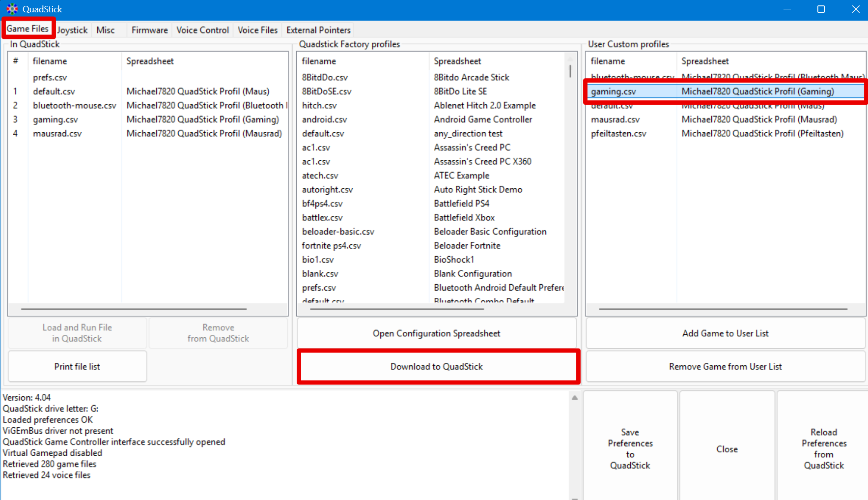The width and height of the screenshot is (868, 500).
Task: Click Reload Preferences from QuadStick
Action: (x=823, y=448)
